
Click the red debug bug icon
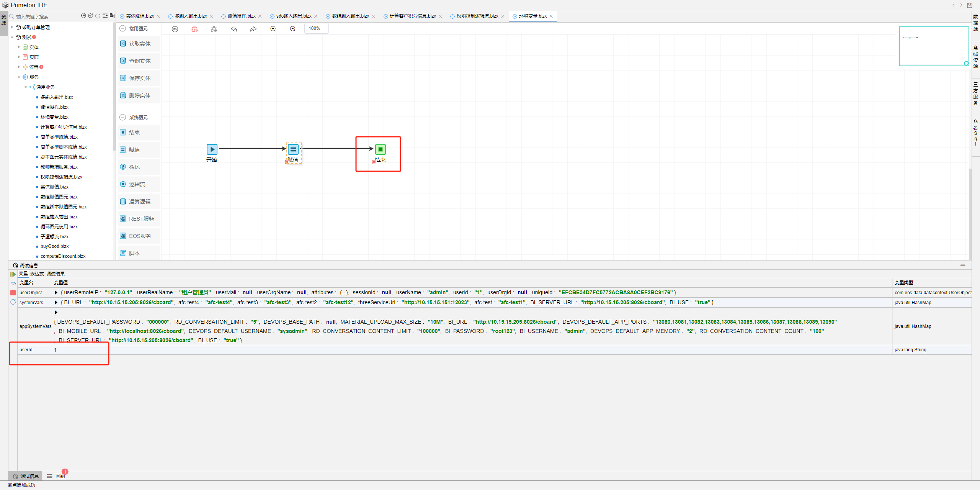(x=194, y=29)
